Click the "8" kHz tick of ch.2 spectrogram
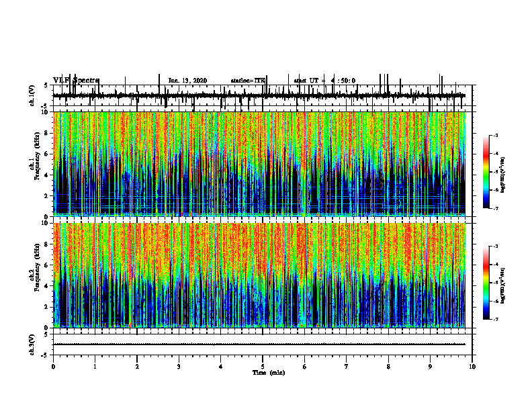The height and width of the screenshot is (411, 532). click(47, 244)
